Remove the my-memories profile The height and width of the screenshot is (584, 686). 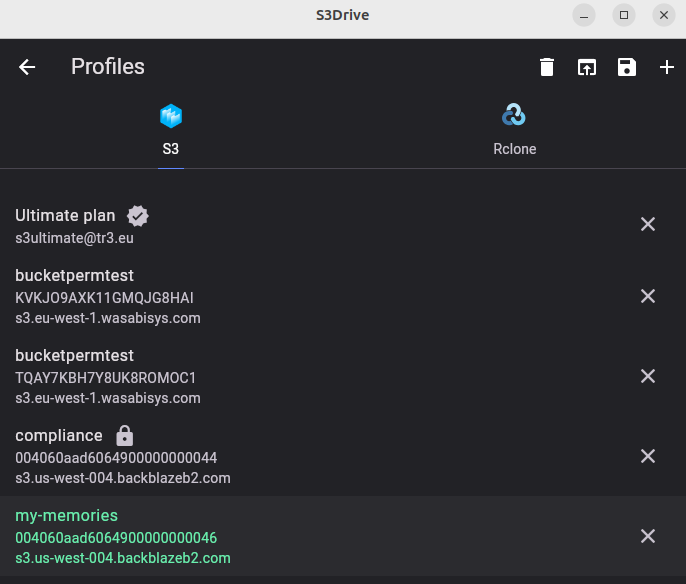(x=648, y=536)
